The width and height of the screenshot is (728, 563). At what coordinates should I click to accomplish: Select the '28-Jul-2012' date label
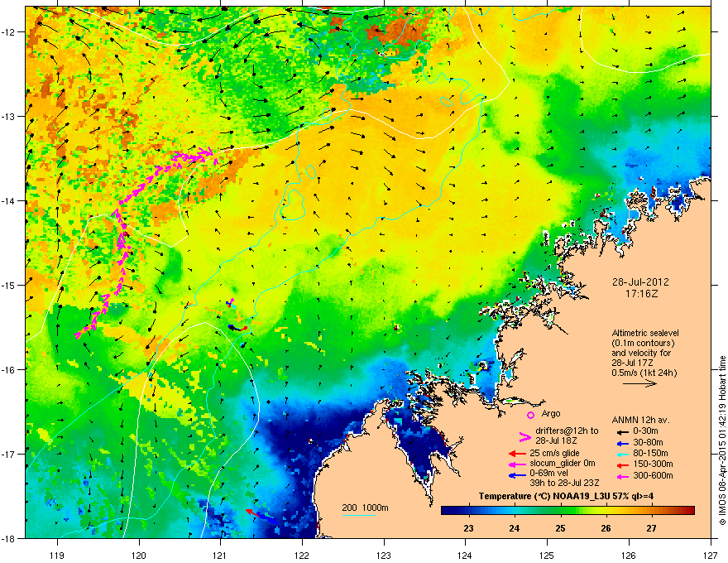click(x=640, y=282)
